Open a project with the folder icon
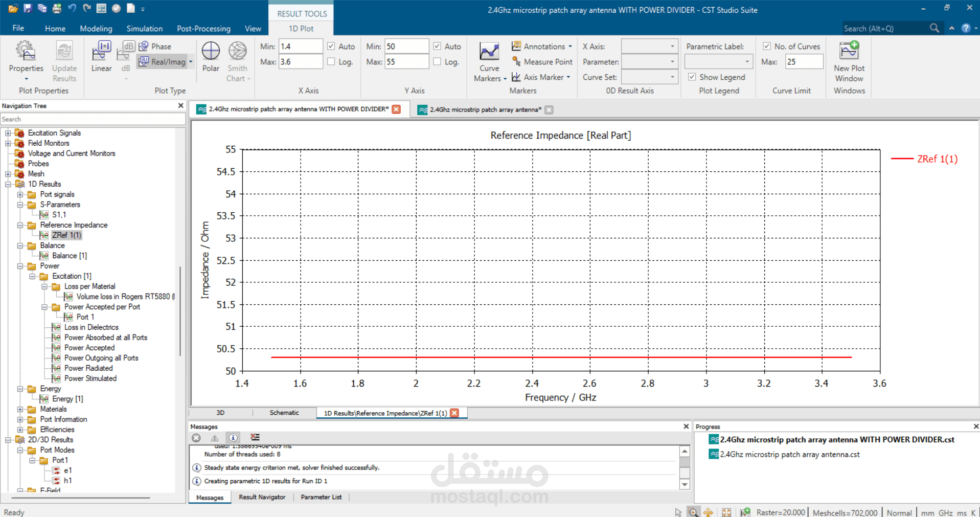Screen dimensions: 980x517 click(x=13, y=9)
